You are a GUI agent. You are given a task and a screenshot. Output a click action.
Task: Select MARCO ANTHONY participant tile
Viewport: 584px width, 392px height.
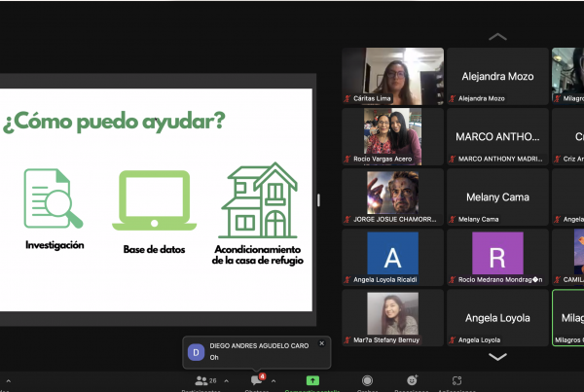point(497,136)
